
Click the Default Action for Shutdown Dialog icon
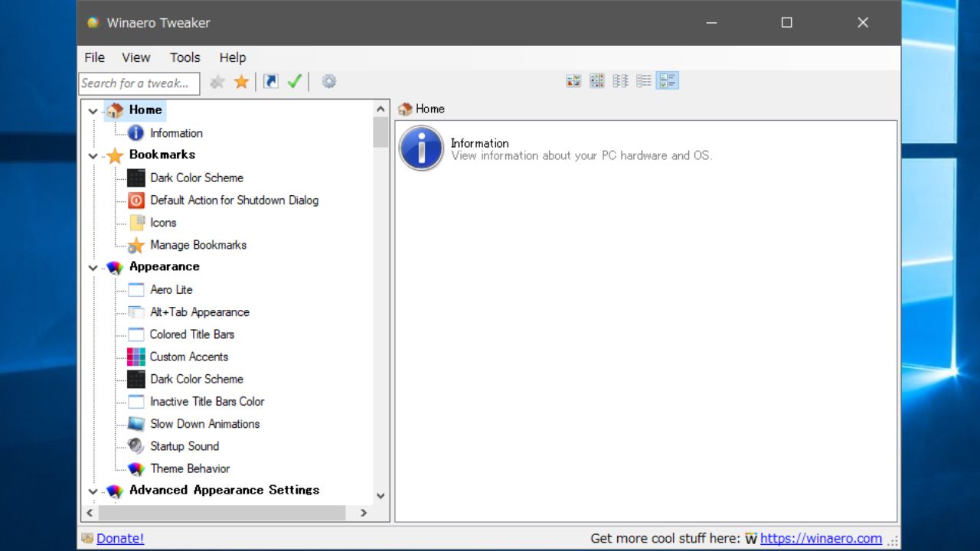[136, 201]
